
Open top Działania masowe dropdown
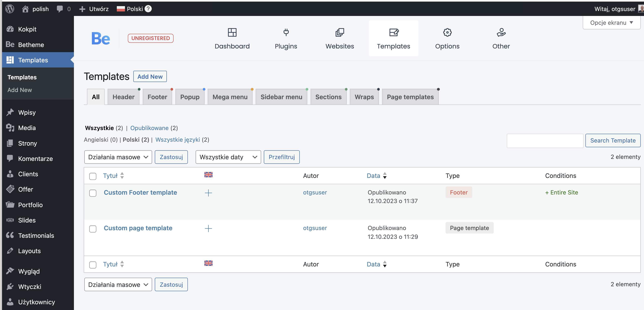[x=118, y=157]
